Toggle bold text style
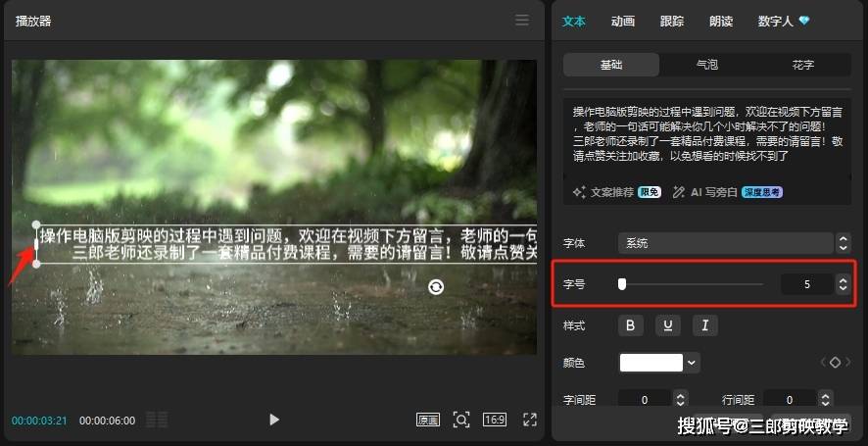The image size is (868, 446). coord(630,325)
